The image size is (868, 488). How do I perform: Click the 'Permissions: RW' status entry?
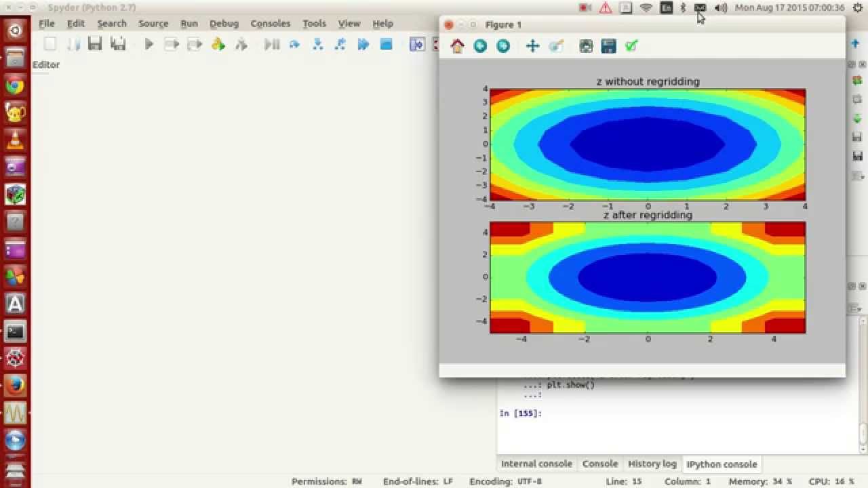click(x=327, y=481)
